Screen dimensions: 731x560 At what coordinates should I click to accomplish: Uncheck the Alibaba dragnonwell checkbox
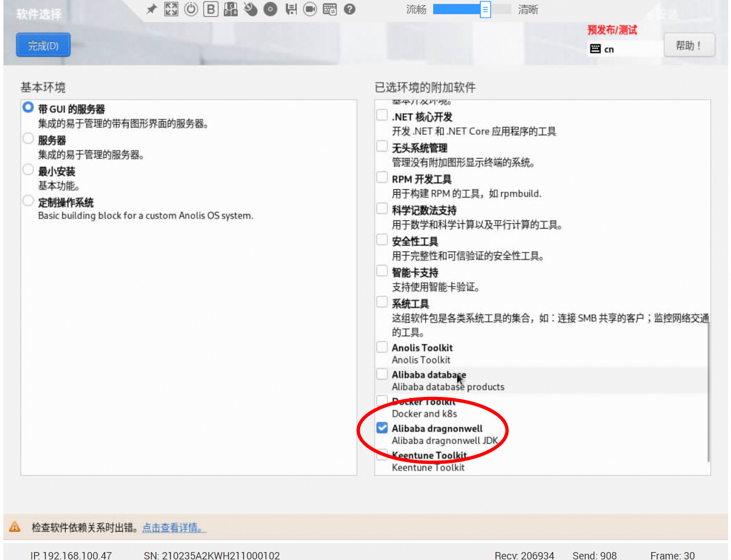pos(382,428)
